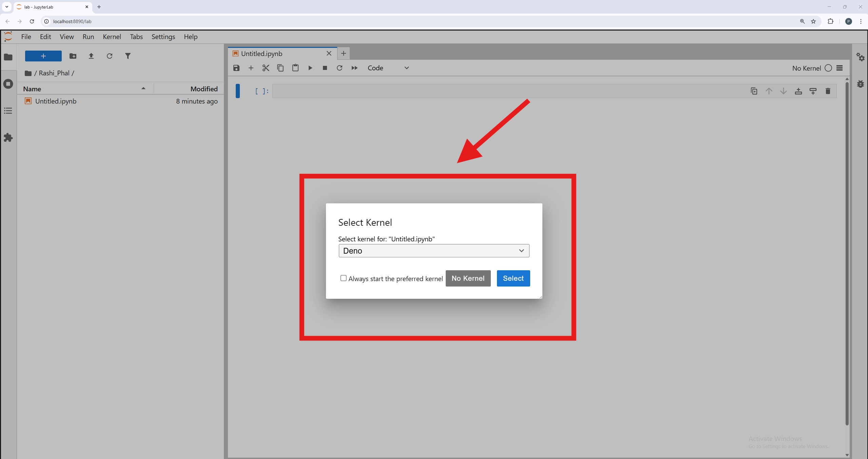Click the run cell play icon
The height and width of the screenshot is (459, 868).
[x=310, y=68]
